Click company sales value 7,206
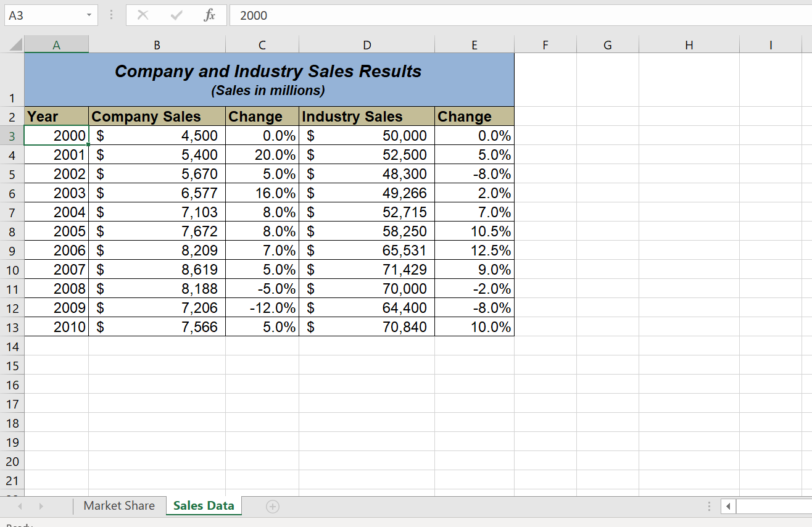 pyautogui.click(x=157, y=308)
